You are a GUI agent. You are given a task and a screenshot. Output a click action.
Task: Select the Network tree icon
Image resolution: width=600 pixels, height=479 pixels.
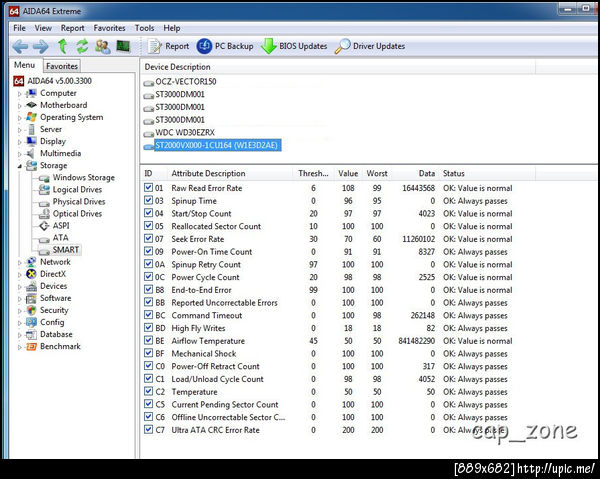31,262
